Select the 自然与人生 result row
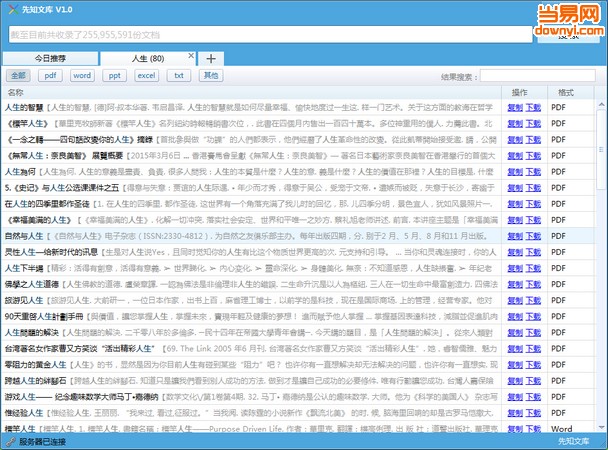Image resolution: width=608 pixels, height=450 pixels. click(x=298, y=236)
